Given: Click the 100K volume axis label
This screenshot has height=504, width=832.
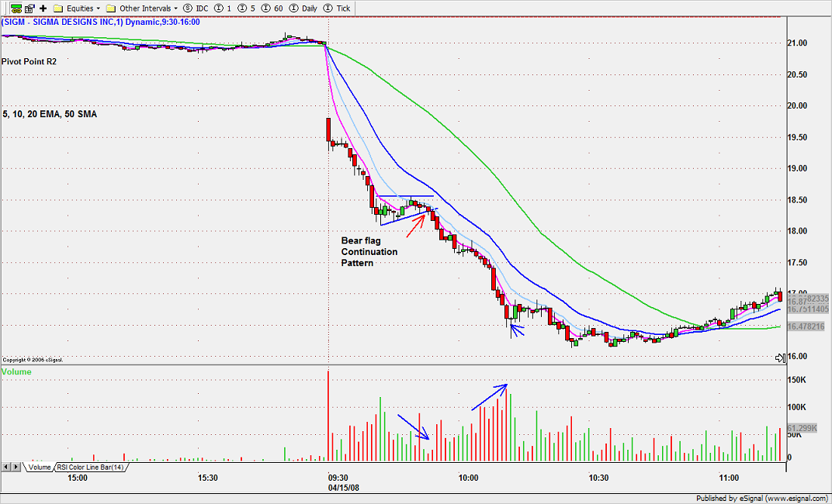Looking at the screenshot, I should pos(796,407).
